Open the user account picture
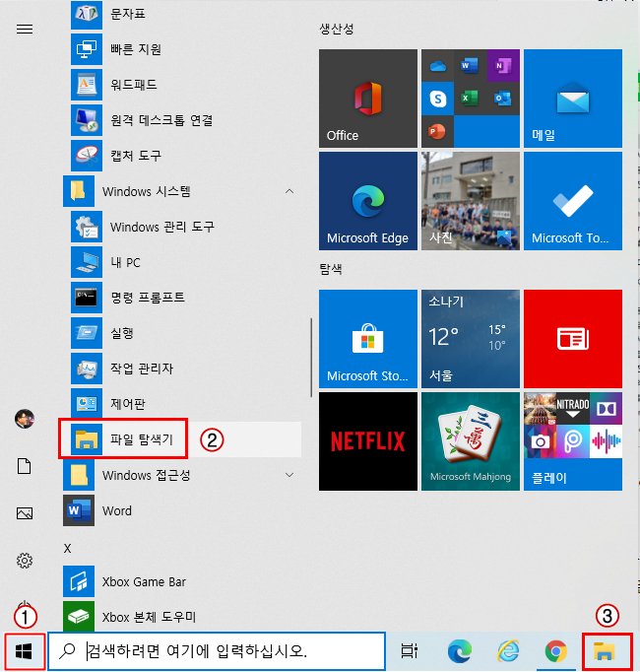The width and height of the screenshot is (640, 672). click(x=25, y=419)
